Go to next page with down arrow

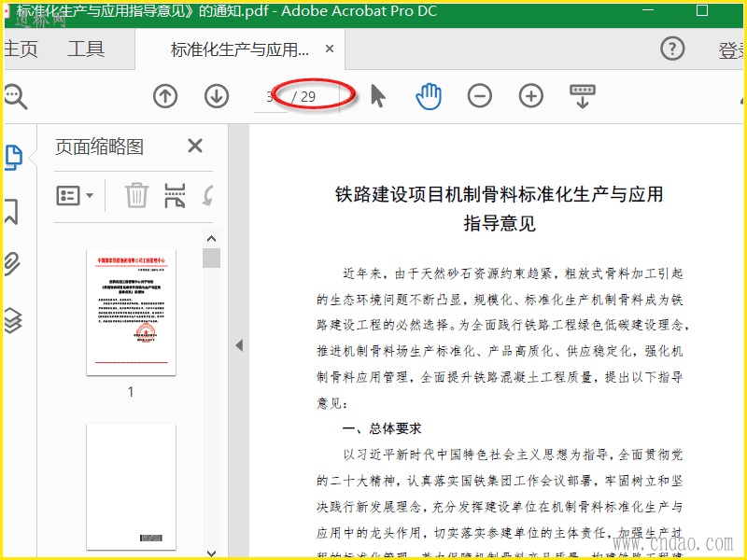tap(217, 96)
